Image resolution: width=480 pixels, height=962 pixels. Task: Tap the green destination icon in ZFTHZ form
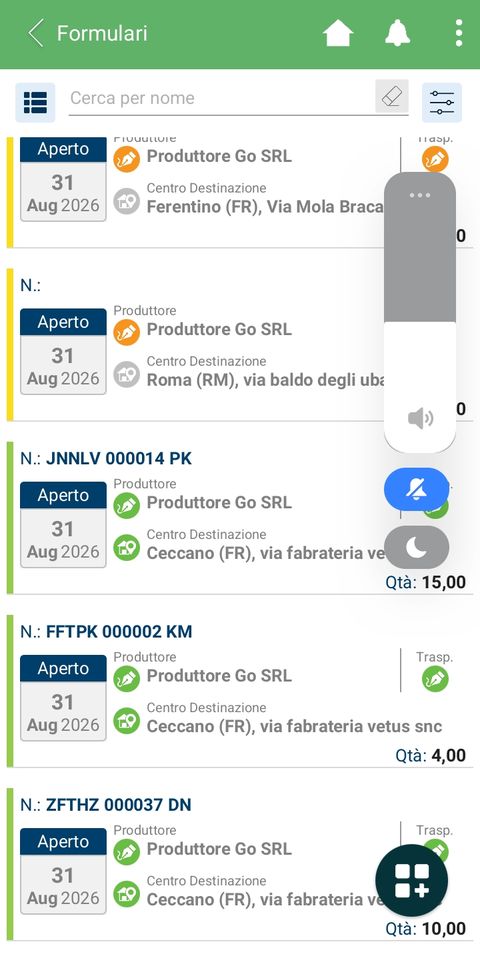(x=126, y=894)
